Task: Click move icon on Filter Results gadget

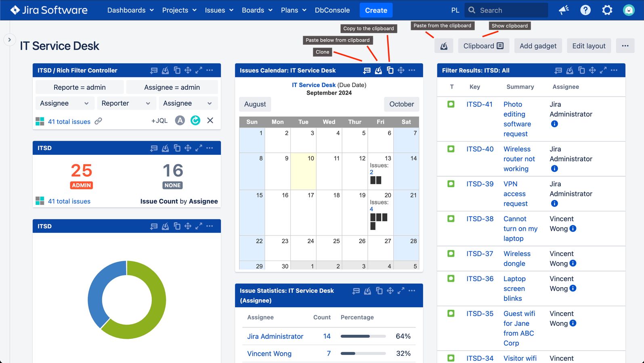Action: (x=592, y=70)
